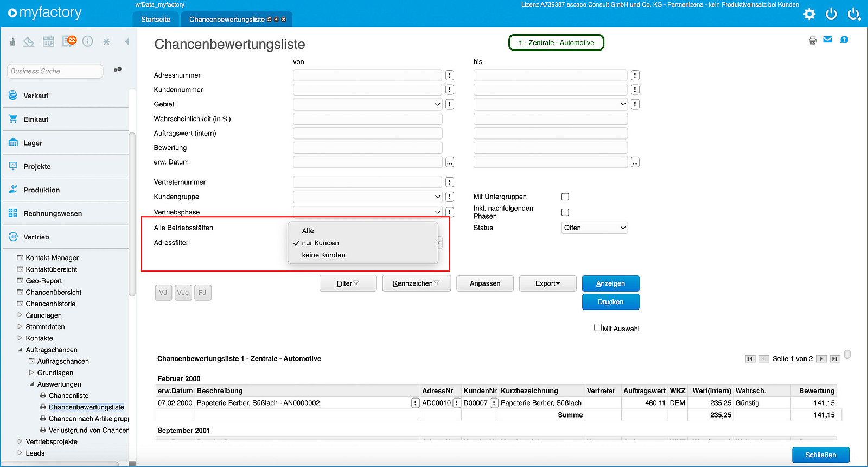
Task: Open date picker for erw. Datum von
Action: click(450, 162)
